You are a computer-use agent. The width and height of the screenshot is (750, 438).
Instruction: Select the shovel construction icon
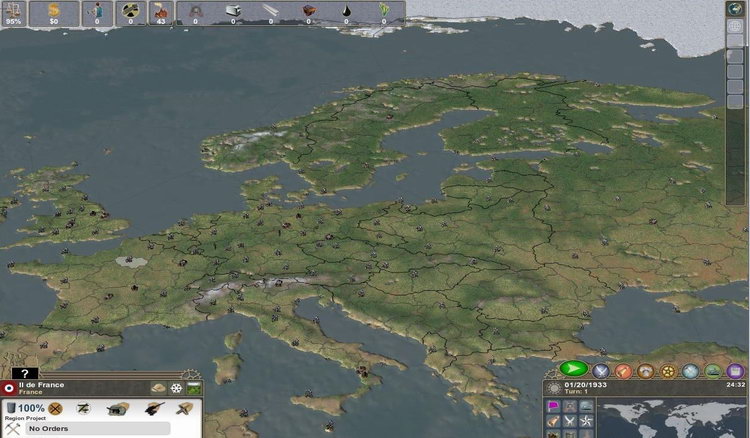tap(184, 408)
